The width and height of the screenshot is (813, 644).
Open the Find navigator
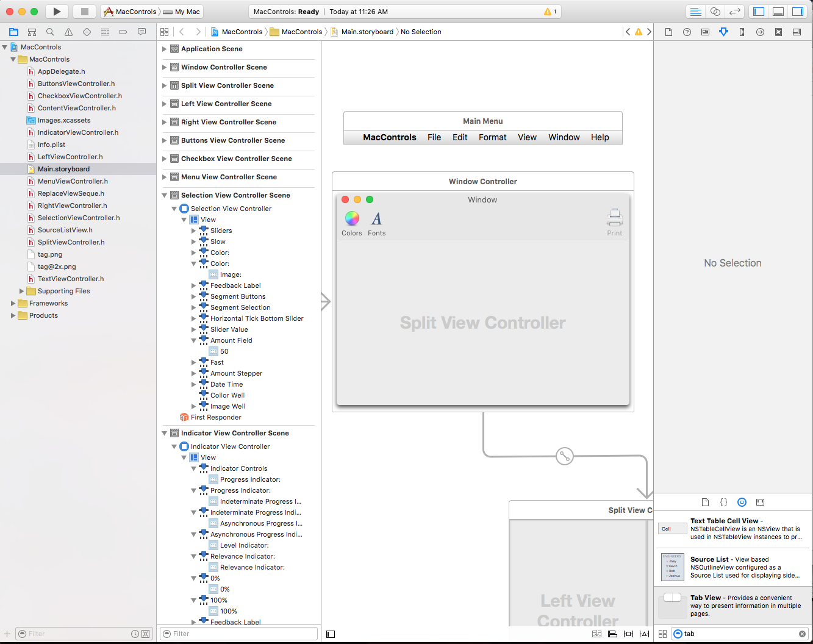click(x=50, y=32)
